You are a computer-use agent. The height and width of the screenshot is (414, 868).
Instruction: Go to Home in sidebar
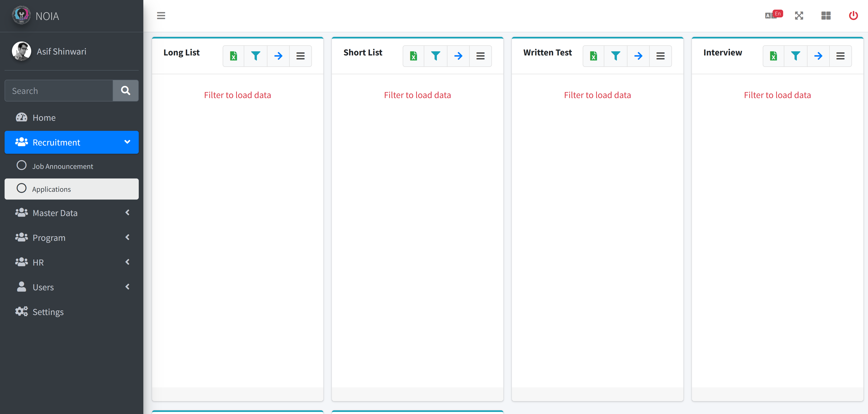44,118
